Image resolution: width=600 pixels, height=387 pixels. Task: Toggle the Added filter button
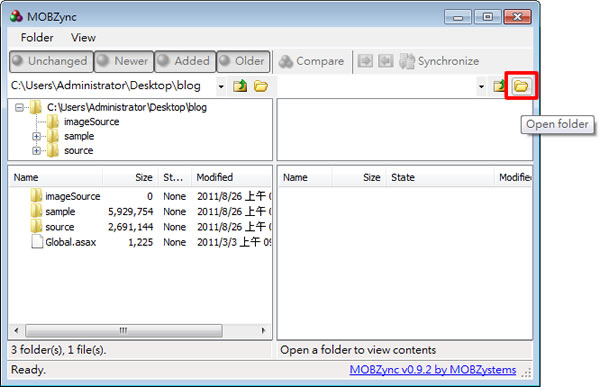185,61
